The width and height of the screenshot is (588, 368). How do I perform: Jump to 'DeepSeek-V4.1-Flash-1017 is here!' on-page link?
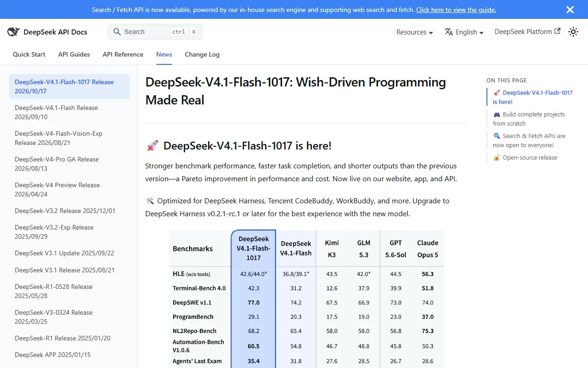pos(533,97)
